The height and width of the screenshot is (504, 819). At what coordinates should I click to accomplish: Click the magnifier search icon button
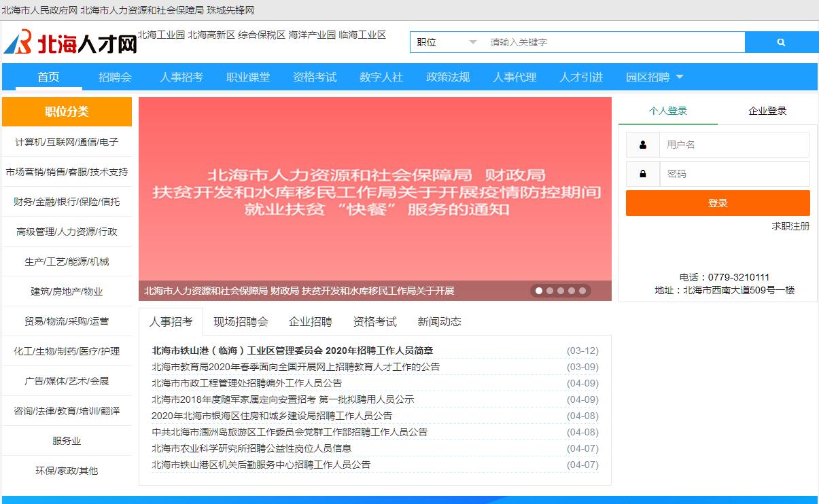781,42
